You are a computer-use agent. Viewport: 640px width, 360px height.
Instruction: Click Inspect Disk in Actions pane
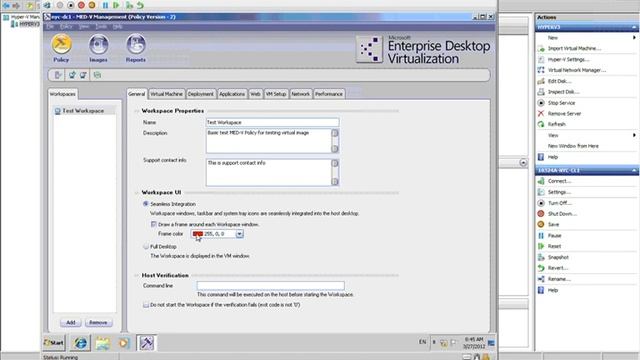[x=563, y=92]
